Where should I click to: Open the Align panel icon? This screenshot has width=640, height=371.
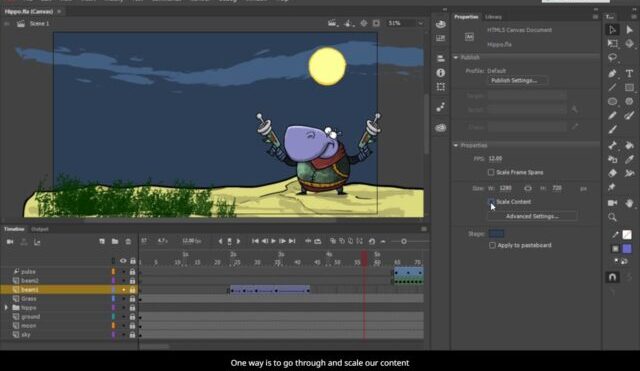(440, 58)
